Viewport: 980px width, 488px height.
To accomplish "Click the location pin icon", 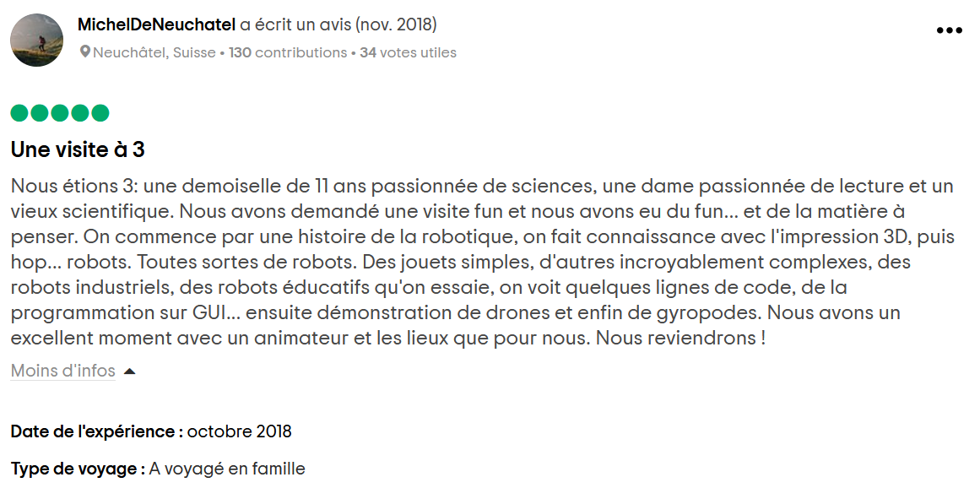I will 85,52.
